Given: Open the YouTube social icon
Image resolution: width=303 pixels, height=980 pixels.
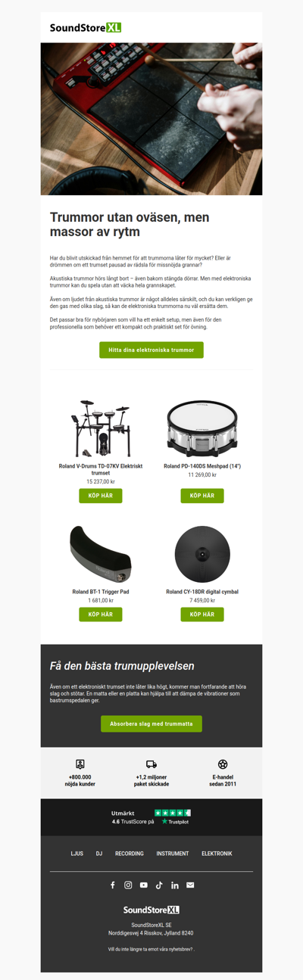Looking at the screenshot, I should pyautogui.click(x=144, y=885).
